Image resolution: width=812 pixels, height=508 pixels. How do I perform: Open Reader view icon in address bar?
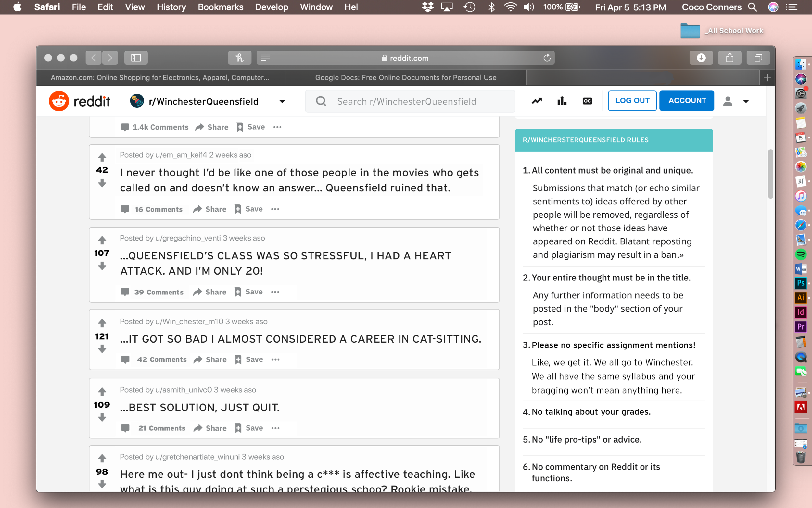265,58
